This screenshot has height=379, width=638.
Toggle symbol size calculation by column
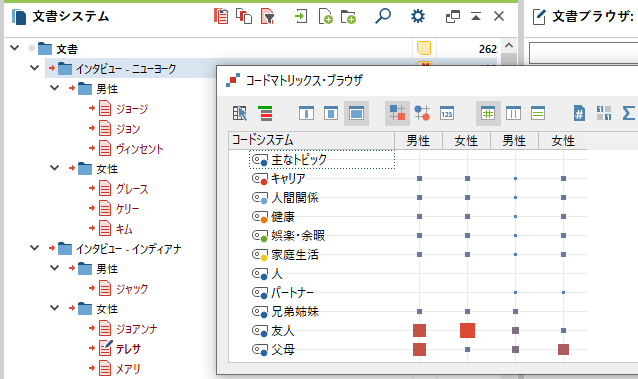pos(513,113)
